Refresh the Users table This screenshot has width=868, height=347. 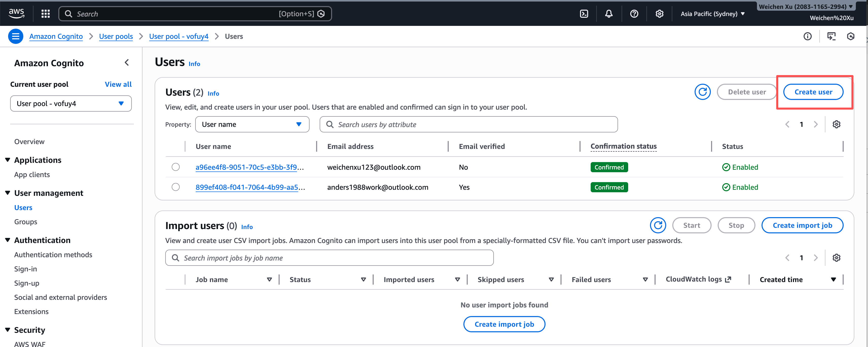click(x=702, y=92)
